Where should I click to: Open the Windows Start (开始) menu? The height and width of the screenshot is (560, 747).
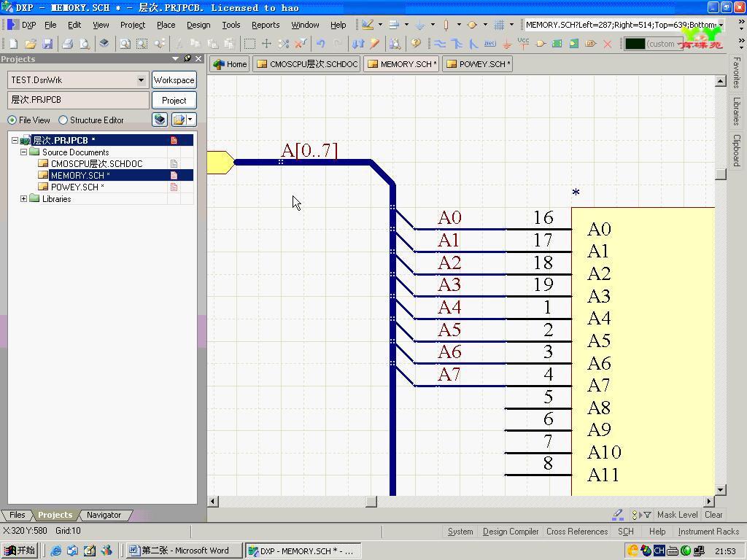coord(20,551)
